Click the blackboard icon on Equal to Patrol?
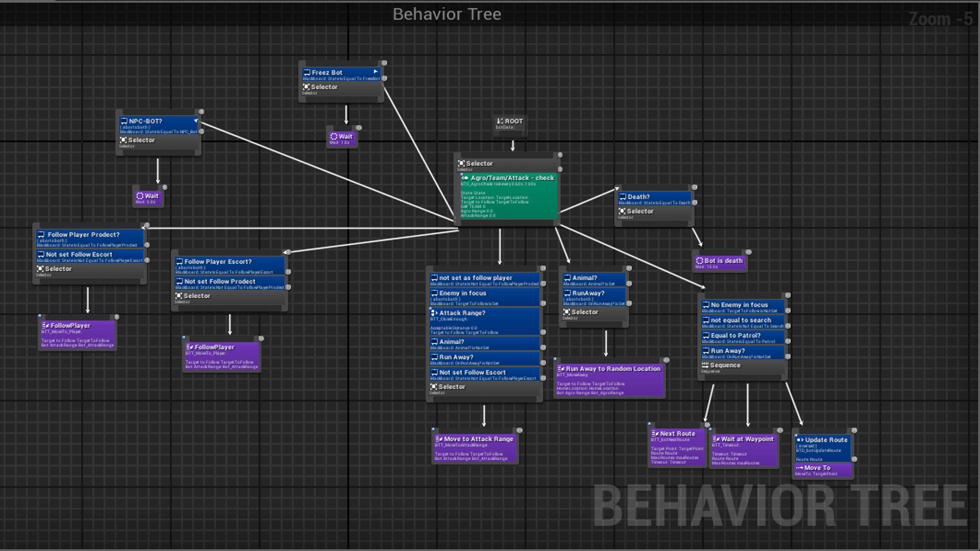The width and height of the screenshot is (980, 551). pyautogui.click(x=706, y=336)
